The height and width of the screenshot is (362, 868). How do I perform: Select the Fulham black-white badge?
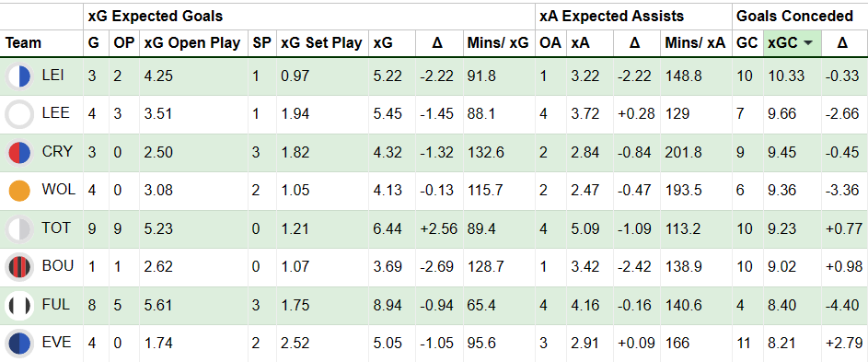click(x=19, y=306)
